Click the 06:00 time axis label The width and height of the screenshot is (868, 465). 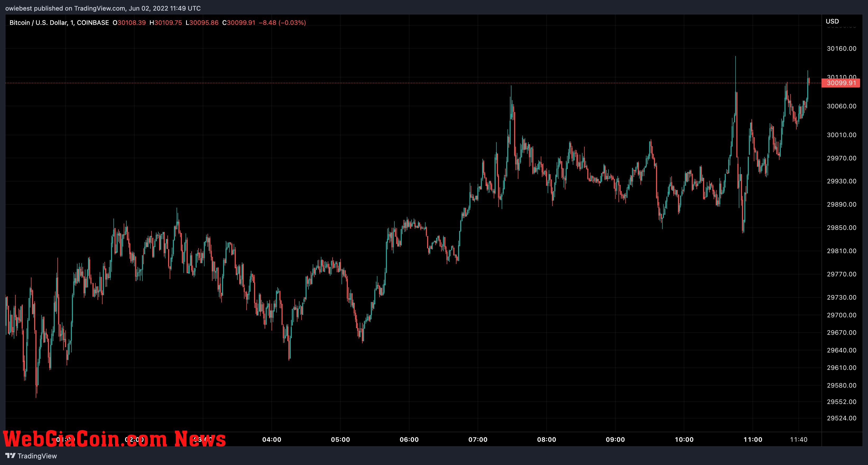[x=409, y=439]
